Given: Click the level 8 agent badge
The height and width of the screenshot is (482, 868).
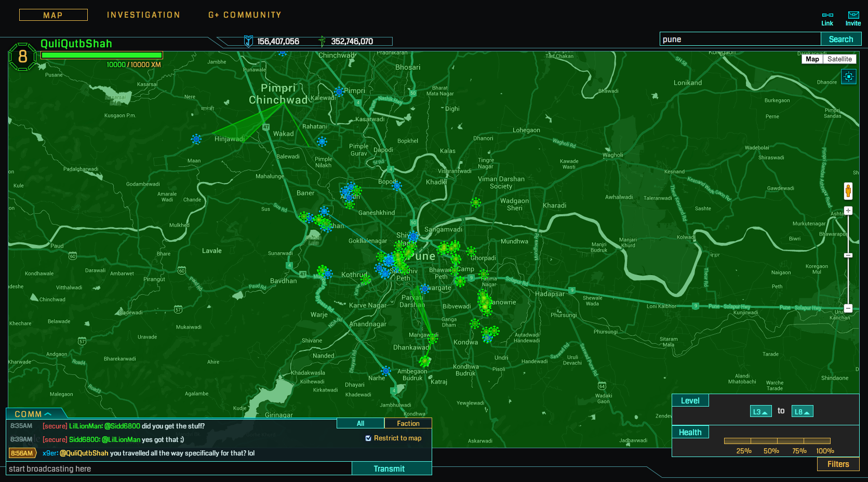Looking at the screenshot, I should click(x=23, y=56).
